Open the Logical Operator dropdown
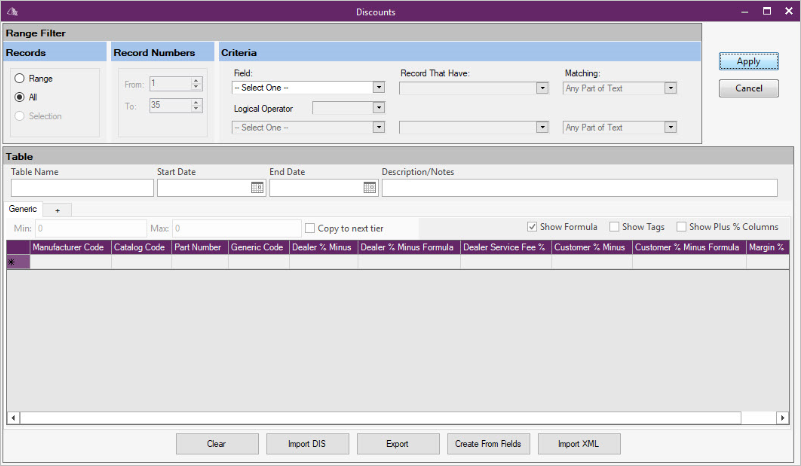This screenshot has width=801, height=466. (379, 107)
